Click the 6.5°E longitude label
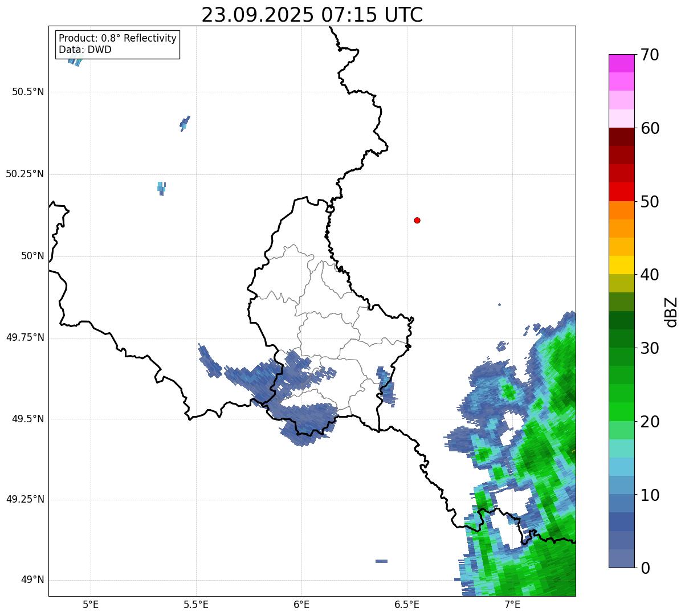Image resolution: width=685 pixels, height=616 pixels. [407, 604]
